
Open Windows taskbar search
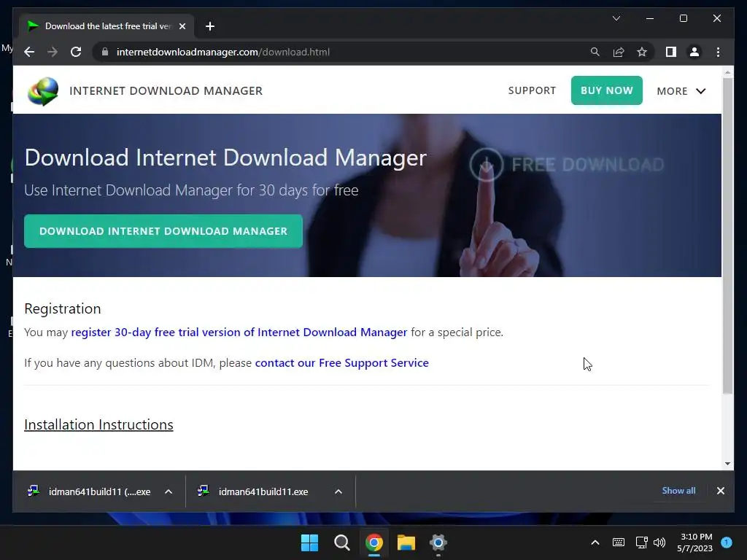pos(341,542)
